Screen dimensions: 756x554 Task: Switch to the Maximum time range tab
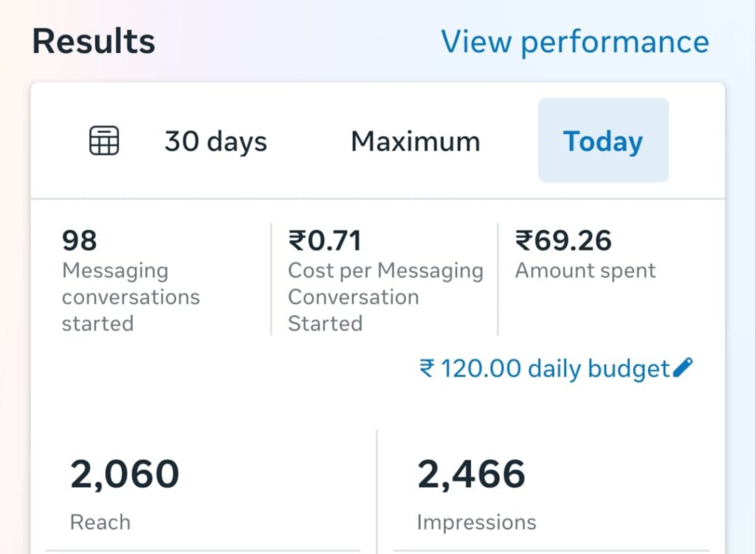tap(416, 142)
